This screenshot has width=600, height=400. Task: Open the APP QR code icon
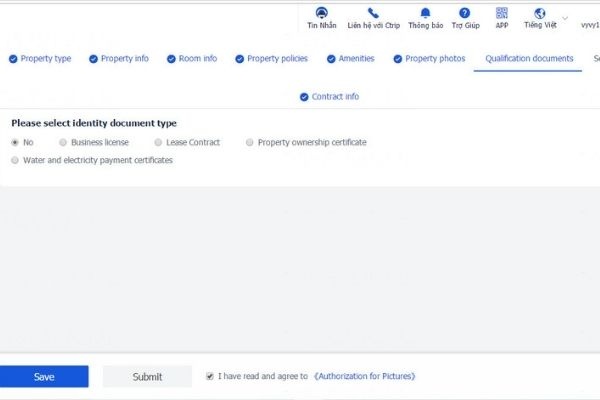tap(502, 13)
